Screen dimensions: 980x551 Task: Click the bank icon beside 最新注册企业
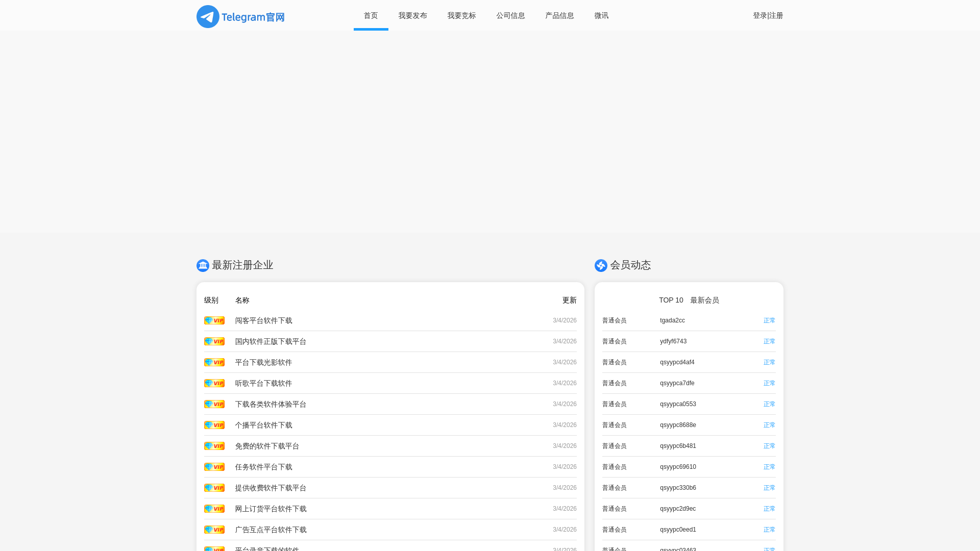coord(203,265)
